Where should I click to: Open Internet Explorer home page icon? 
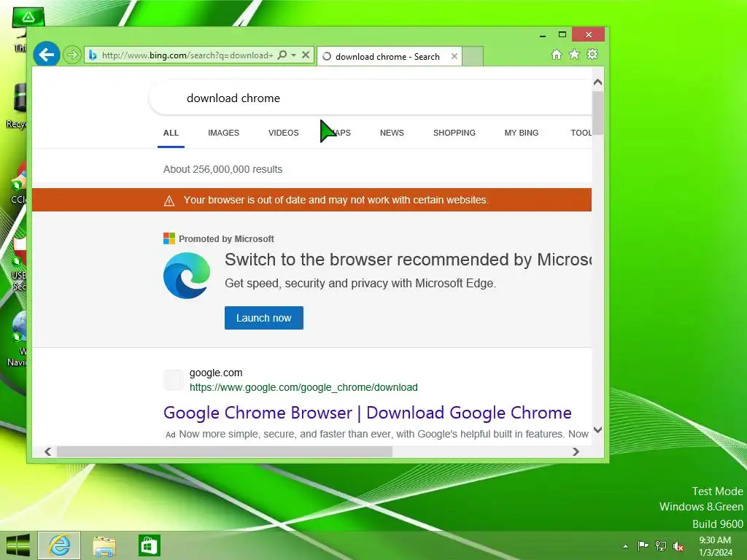(x=556, y=54)
